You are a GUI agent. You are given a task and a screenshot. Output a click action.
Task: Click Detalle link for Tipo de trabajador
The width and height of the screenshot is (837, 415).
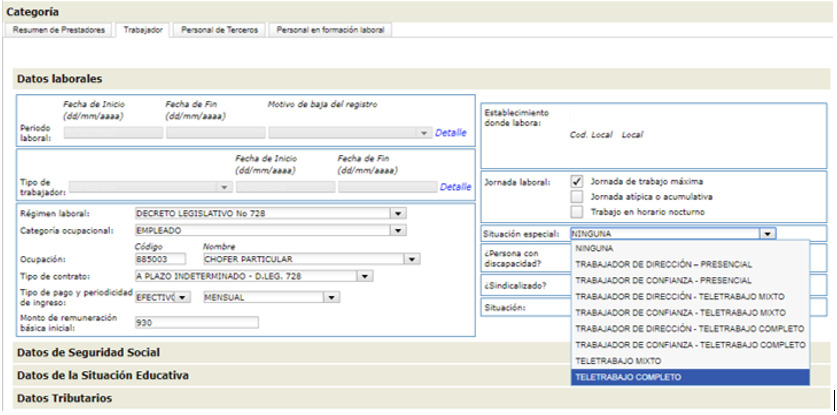(455, 187)
